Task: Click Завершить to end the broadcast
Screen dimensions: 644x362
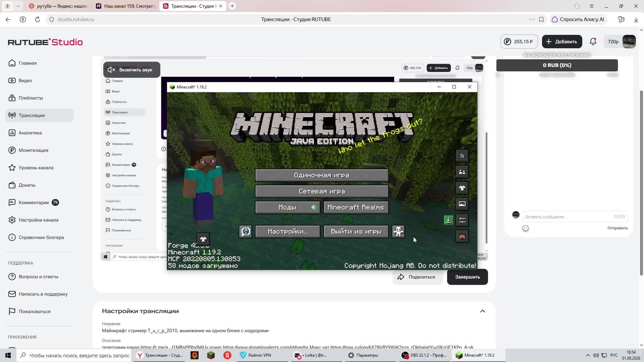Action: 468,277
